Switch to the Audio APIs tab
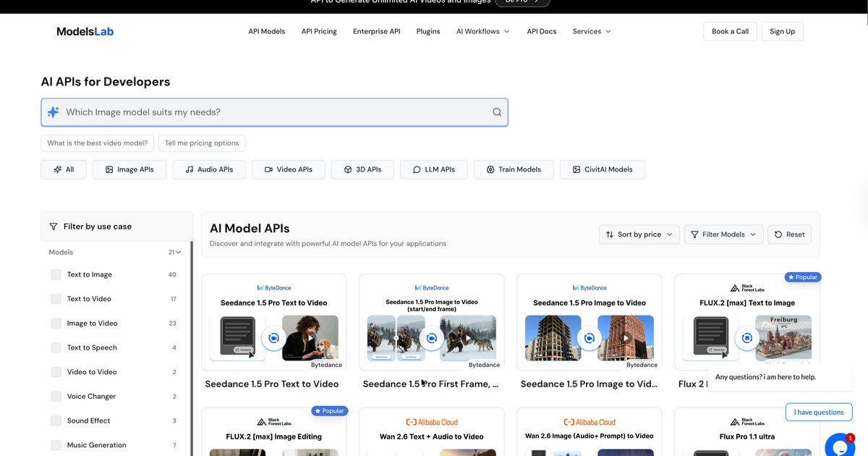The image size is (868, 456). [209, 169]
